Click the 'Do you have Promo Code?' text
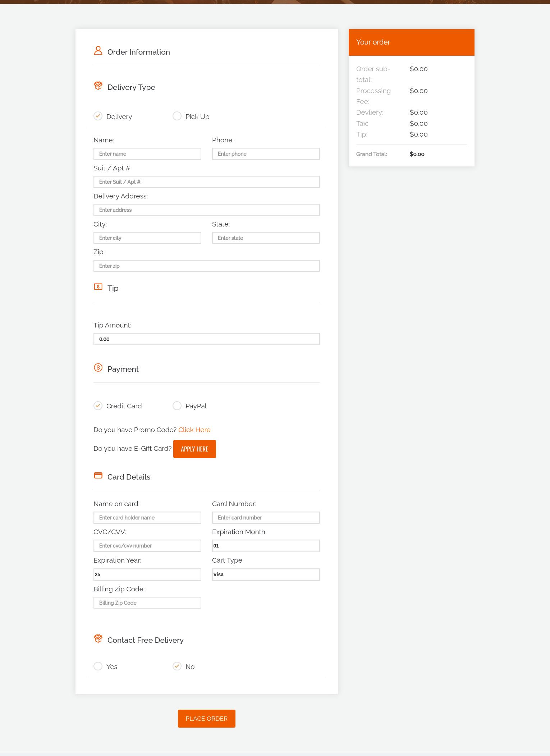This screenshot has width=550, height=756. tap(135, 430)
